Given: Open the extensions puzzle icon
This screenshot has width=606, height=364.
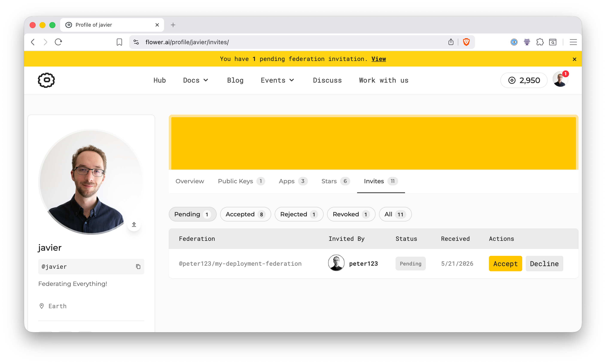Looking at the screenshot, I should [x=540, y=42].
